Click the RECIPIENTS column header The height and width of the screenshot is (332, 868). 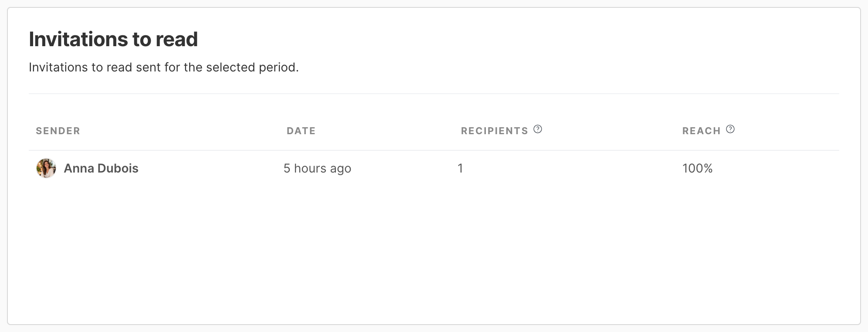pos(495,131)
